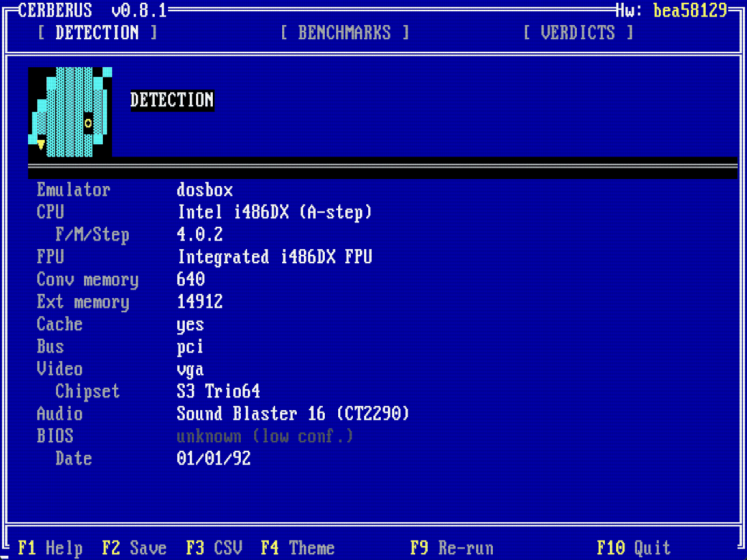Viewport: 747px width, 560px height.
Task: Select Sound Blaster 16 (CT2290) value
Action: 293,413
